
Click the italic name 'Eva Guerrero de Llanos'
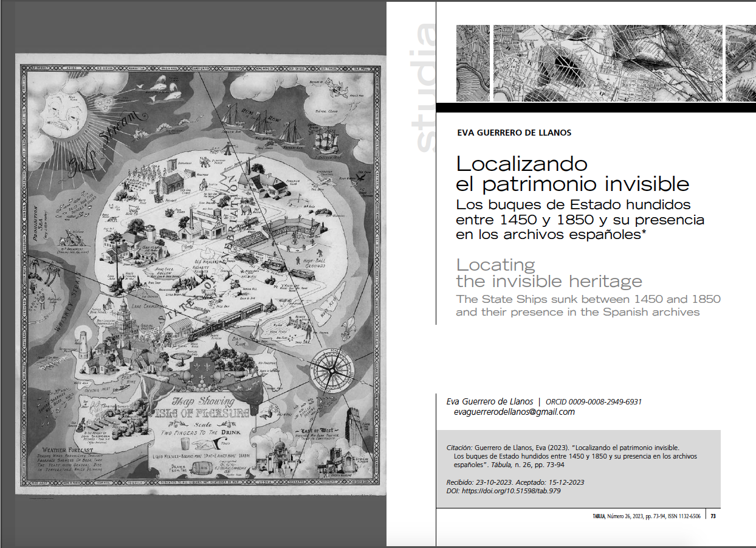point(490,402)
